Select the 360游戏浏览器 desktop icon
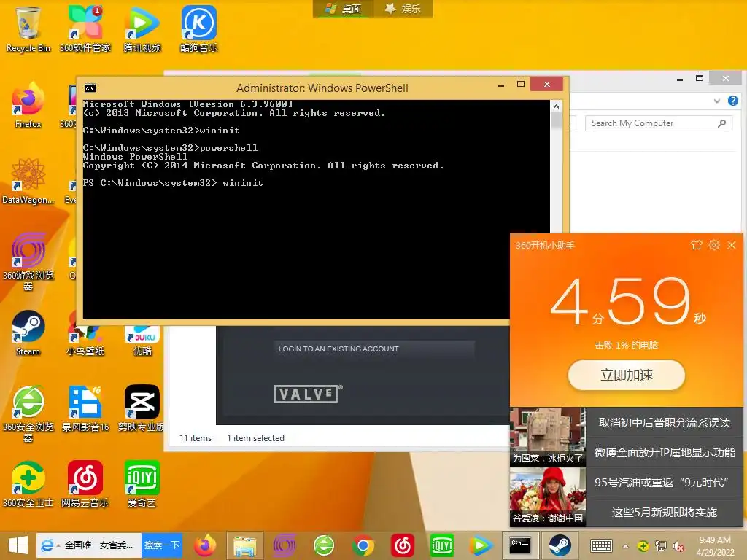 tap(28, 262)
